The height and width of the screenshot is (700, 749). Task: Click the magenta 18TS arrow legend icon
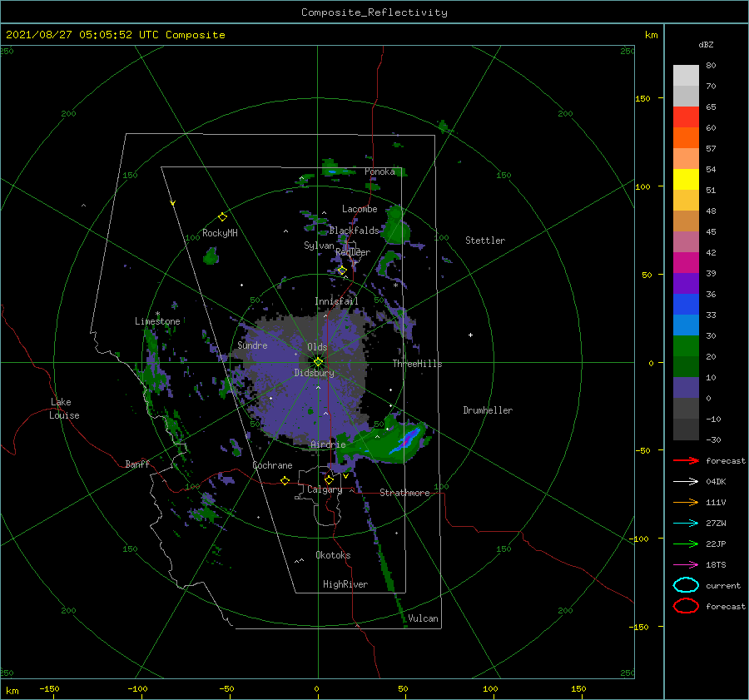[x=686, y=565]
